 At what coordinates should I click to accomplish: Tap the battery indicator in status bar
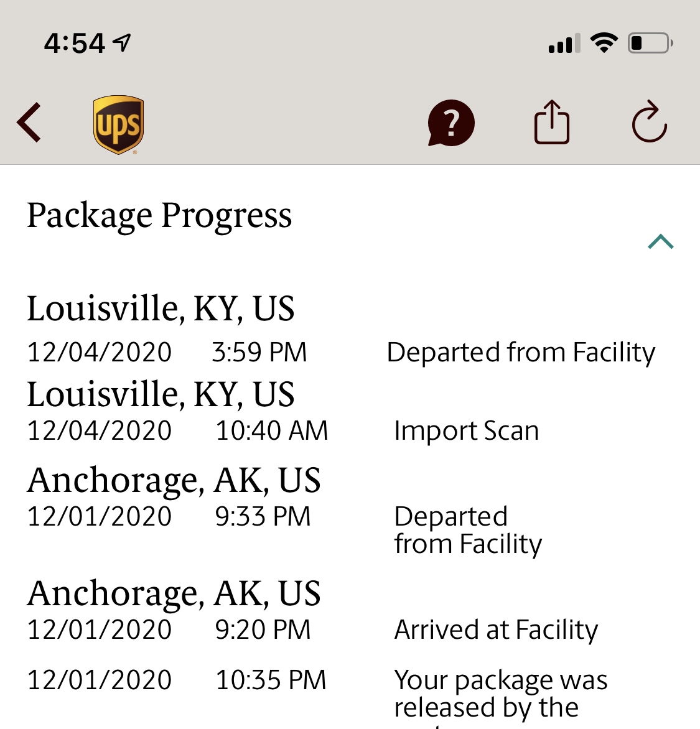coord(650,44)
